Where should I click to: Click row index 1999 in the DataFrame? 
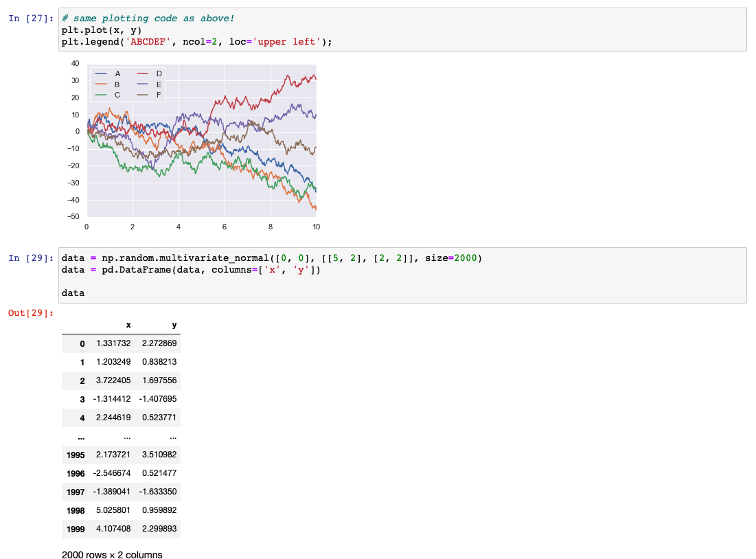(76, 529)
